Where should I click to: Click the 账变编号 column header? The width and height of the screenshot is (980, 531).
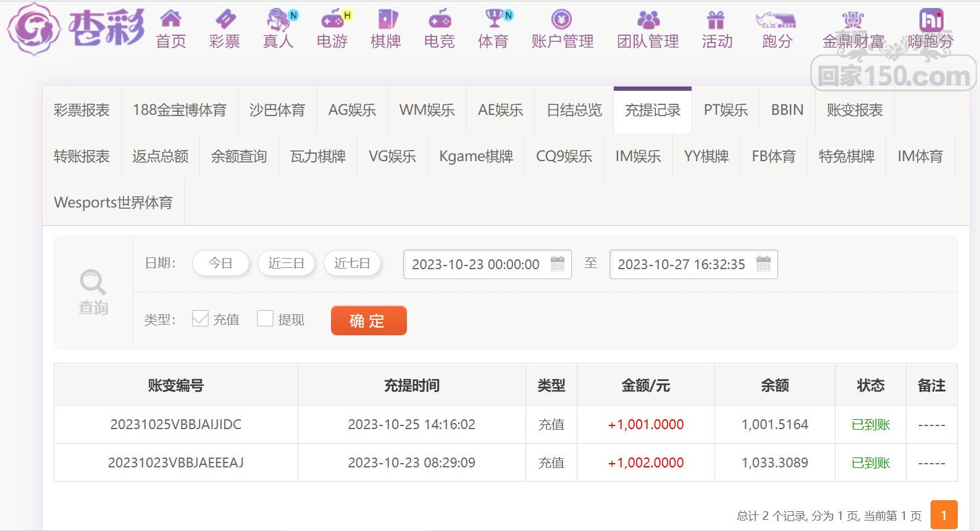click(x=176, y=385)
